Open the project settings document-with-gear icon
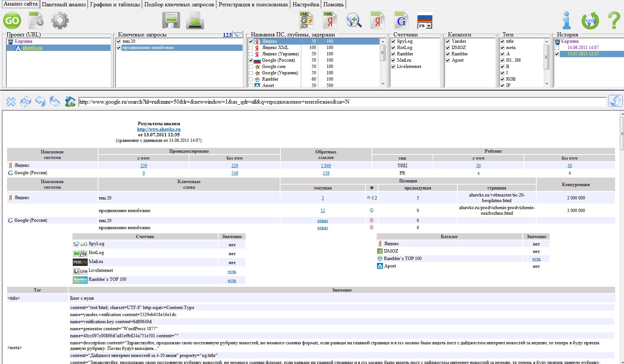 (36, 20)
